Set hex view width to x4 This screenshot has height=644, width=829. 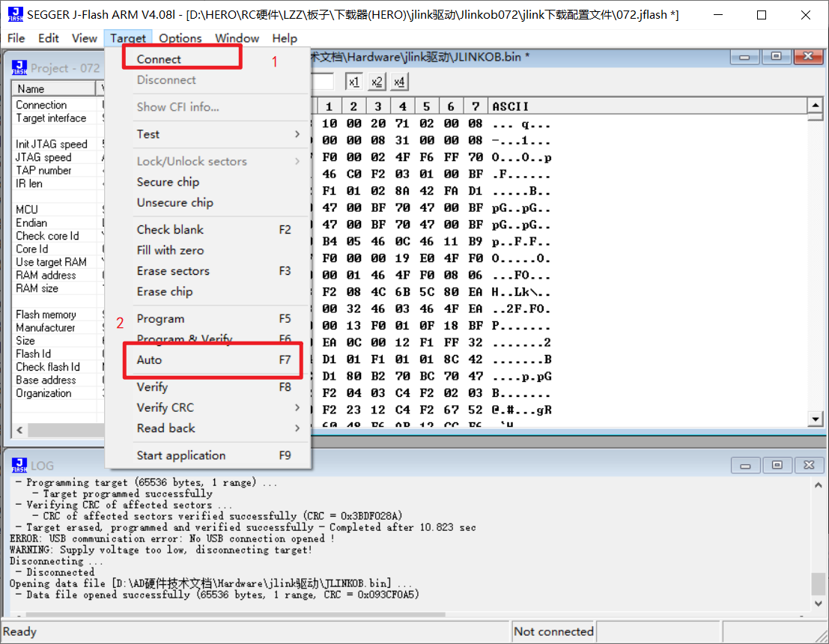click(399, 82)
